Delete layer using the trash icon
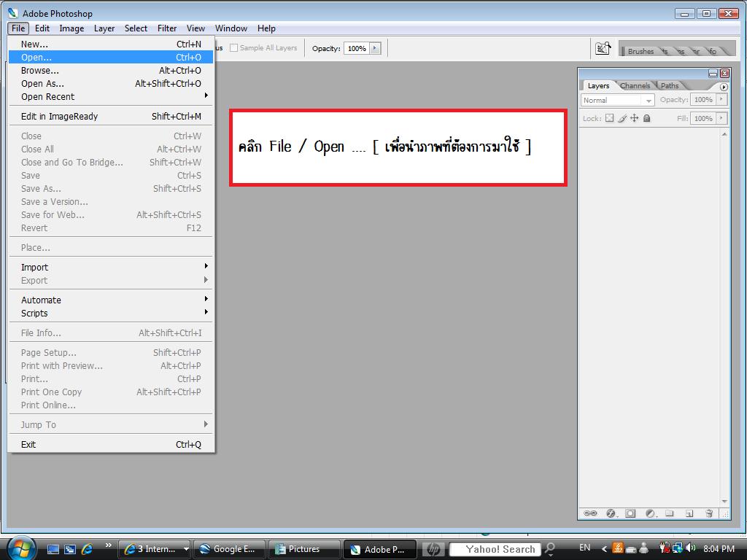 click(709, 513)
